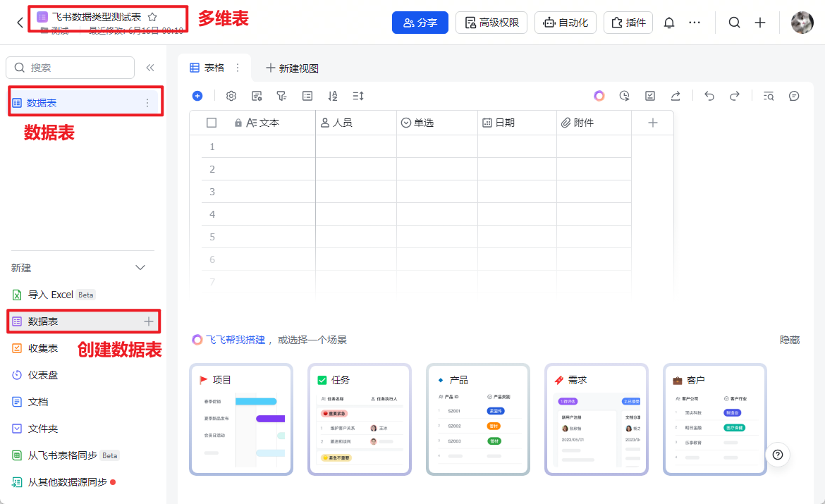The image size is (825, 504).
Task: Redo the last action
Action: 735,96
